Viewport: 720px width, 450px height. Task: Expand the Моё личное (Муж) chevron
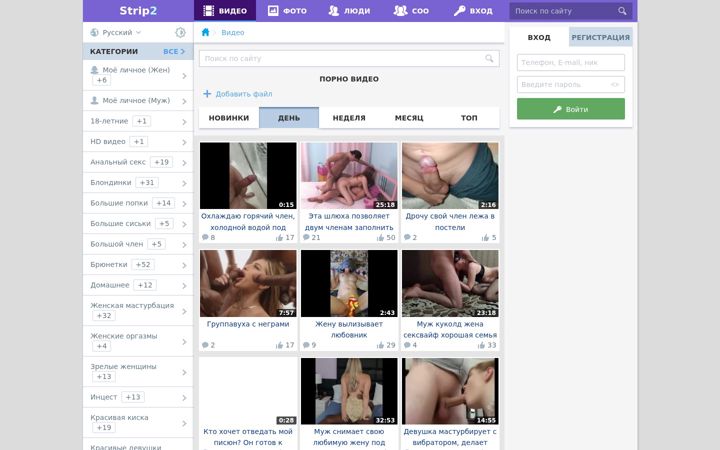tap(184, 101)
